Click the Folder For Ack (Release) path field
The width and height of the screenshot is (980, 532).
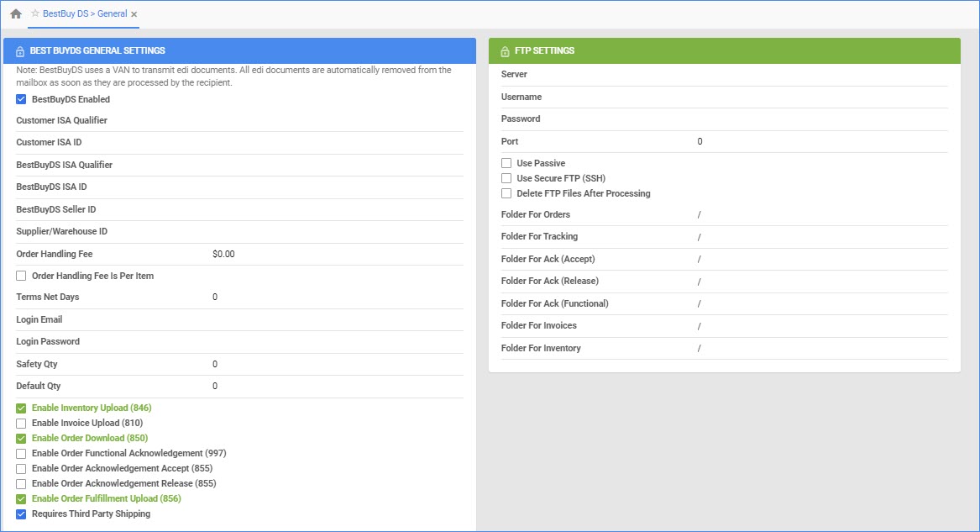point(822,282)
